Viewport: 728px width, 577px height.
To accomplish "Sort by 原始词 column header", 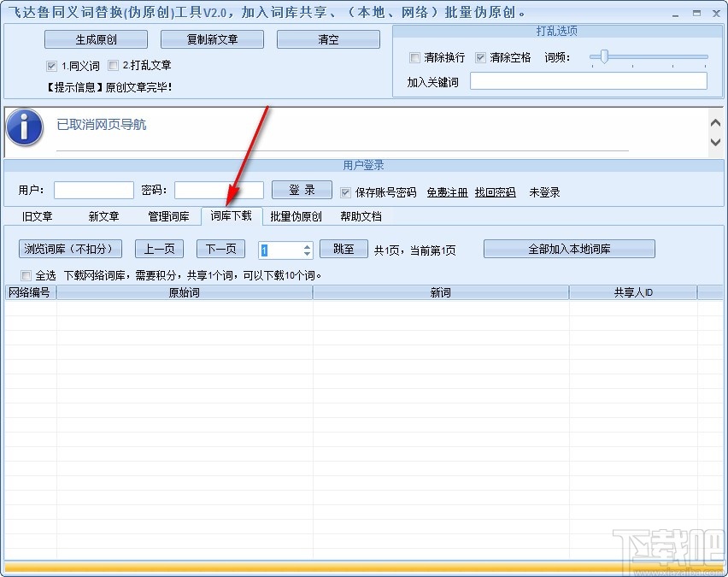I will click(x=185, y=292).
